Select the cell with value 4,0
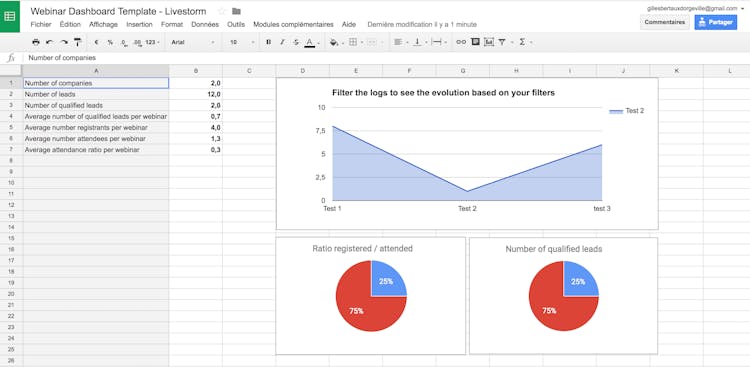 point(196,128)
